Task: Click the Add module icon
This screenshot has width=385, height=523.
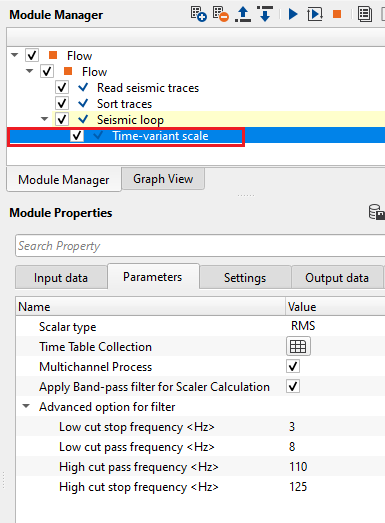Action: coord(199,14)
